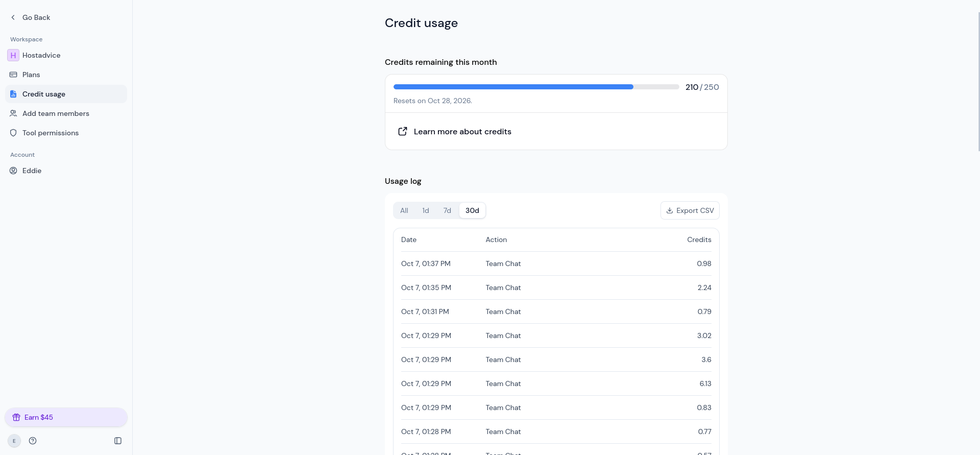Open the Eddie account settings
980x455 pixels.
pos(66,171)
